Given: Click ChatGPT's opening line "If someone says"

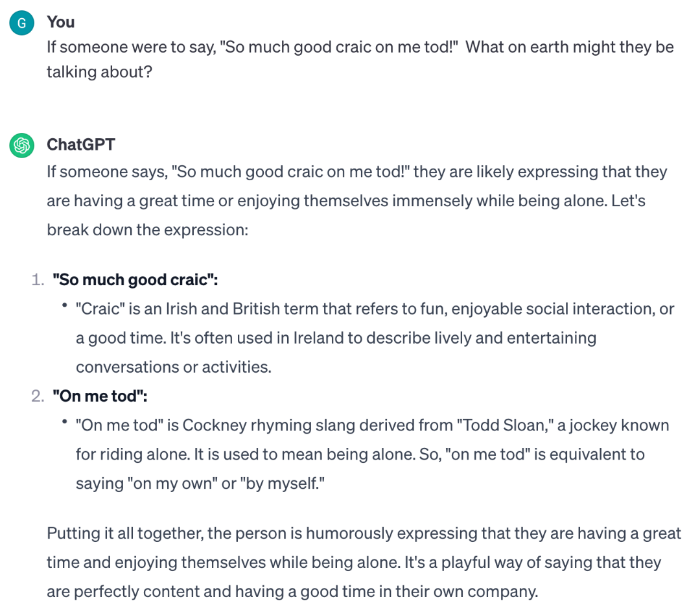Looking at the screenshot, I should [357, 172].
